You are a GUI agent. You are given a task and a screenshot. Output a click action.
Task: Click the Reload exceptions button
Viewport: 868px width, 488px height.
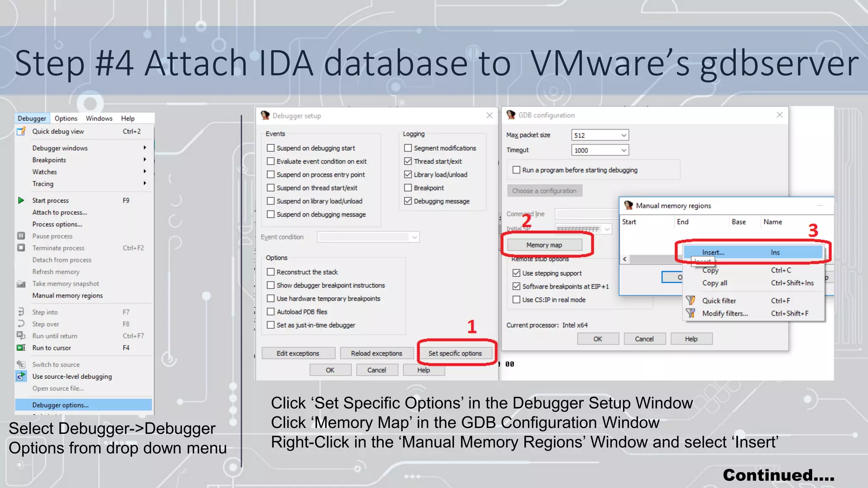coord(376,353)
